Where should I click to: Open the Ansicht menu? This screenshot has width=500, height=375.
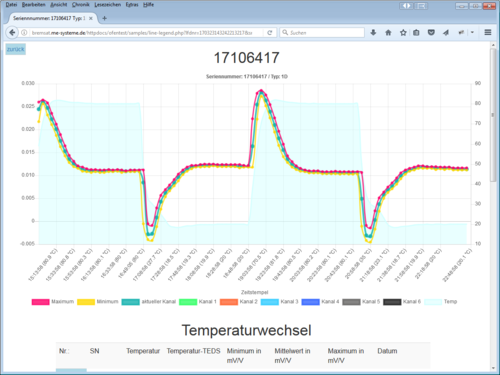59,5
